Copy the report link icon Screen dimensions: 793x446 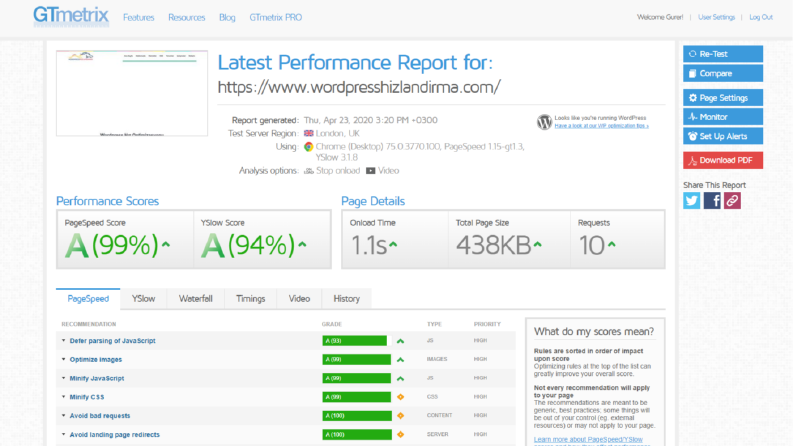(732, 201)
